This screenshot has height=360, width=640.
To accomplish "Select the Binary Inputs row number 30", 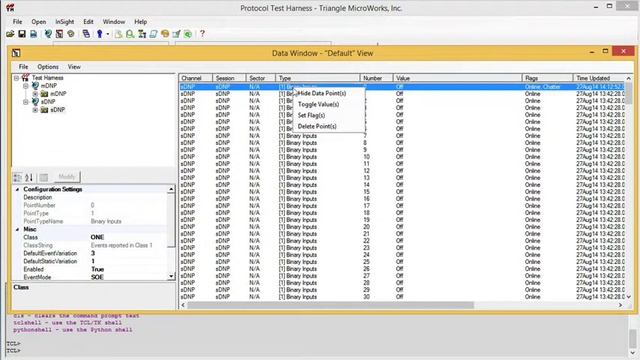I will 402,297.
